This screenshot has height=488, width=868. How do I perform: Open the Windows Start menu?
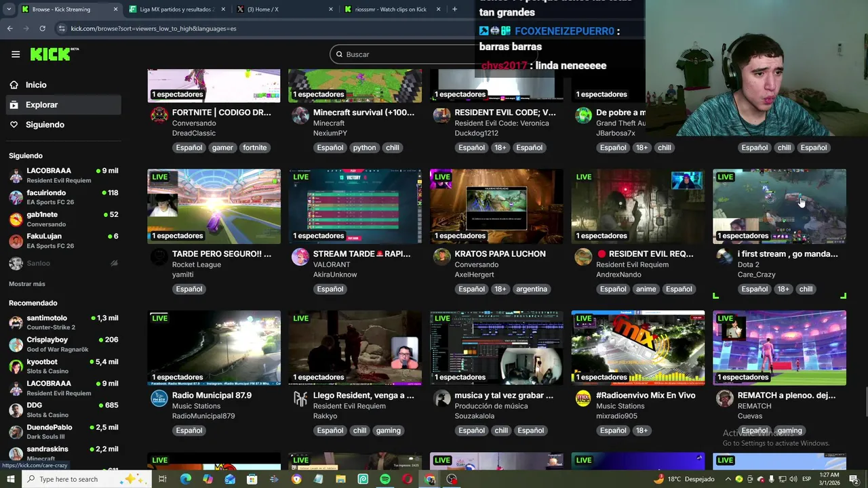coord(10,479)
